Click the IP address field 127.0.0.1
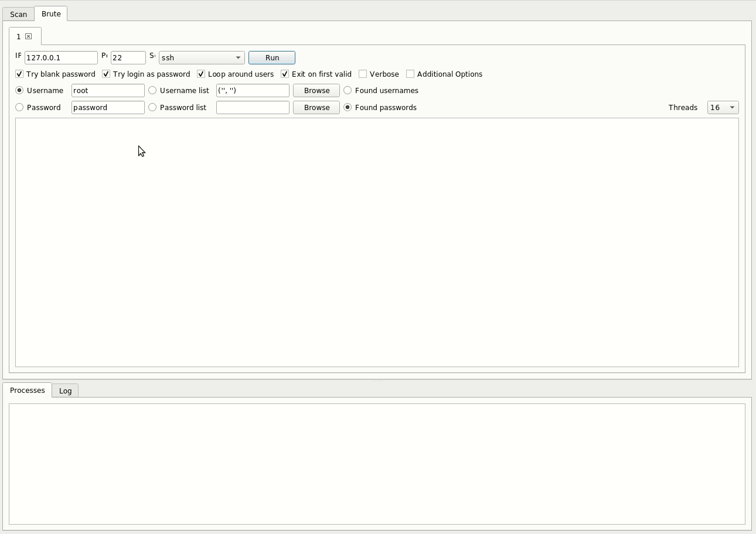 (61, 57)
